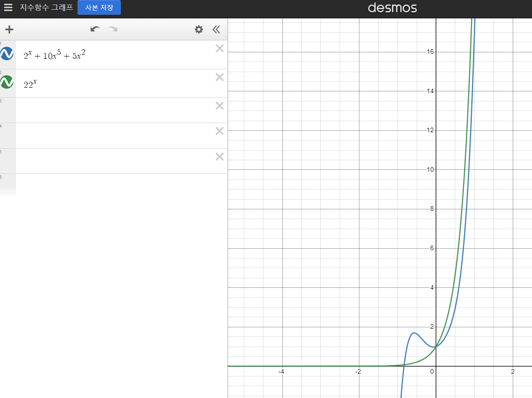Open the add item plus menu
532x398 pixels.
[10, 29]
